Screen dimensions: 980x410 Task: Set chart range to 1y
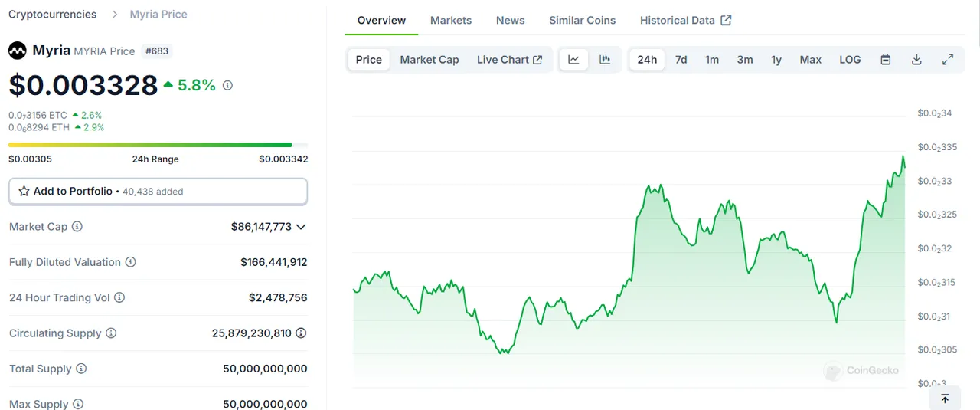click(x=776, y=60)
